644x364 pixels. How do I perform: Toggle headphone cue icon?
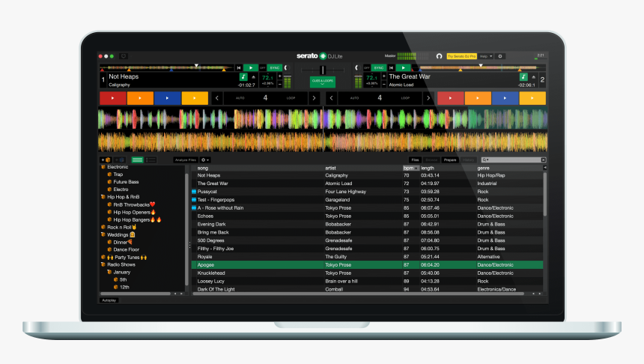tap(439, 56)
